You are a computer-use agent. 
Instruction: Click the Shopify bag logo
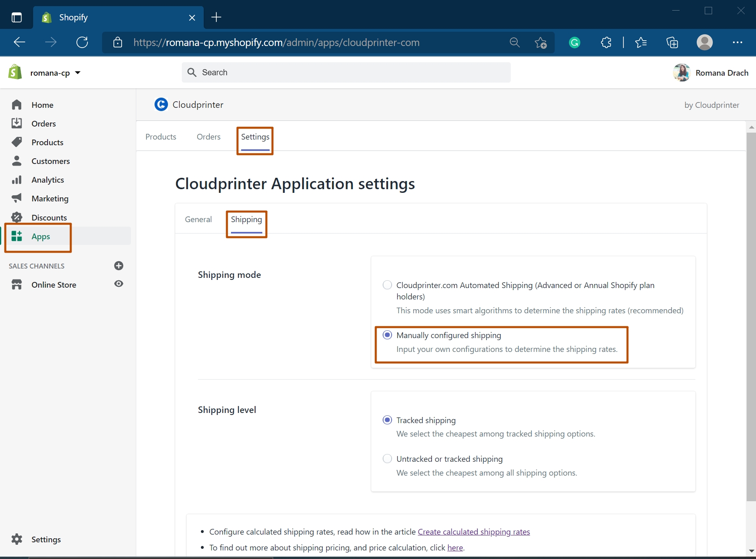[x=15, y=72]
